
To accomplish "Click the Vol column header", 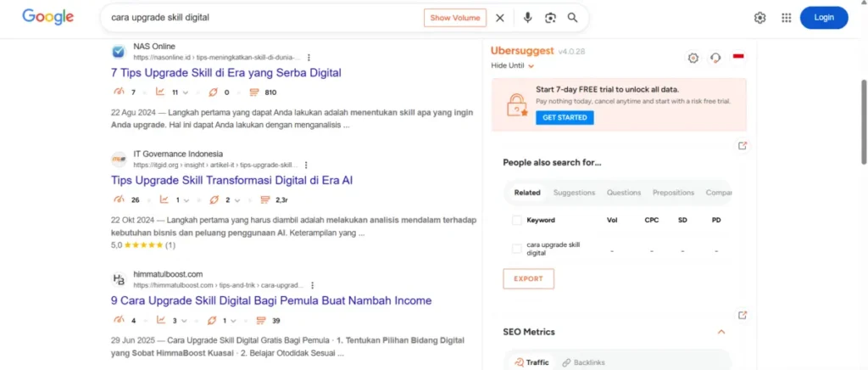I will click(x=612, y=221).
